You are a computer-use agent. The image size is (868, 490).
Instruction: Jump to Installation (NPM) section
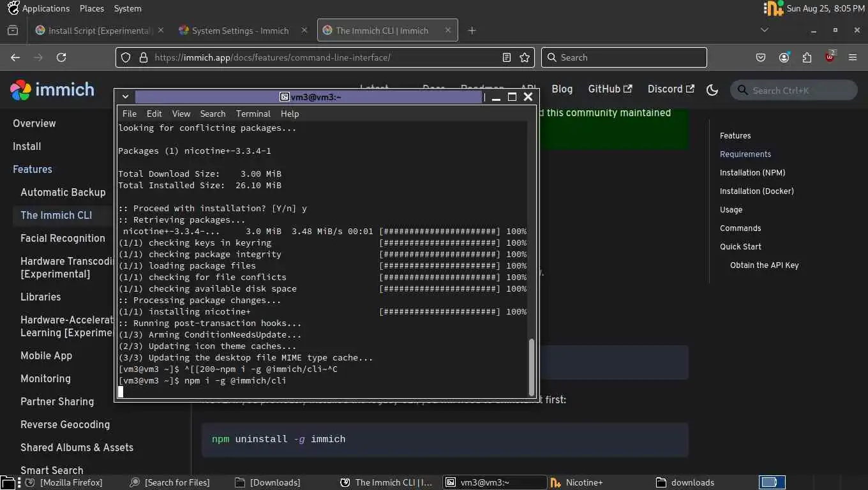(752, 172)
